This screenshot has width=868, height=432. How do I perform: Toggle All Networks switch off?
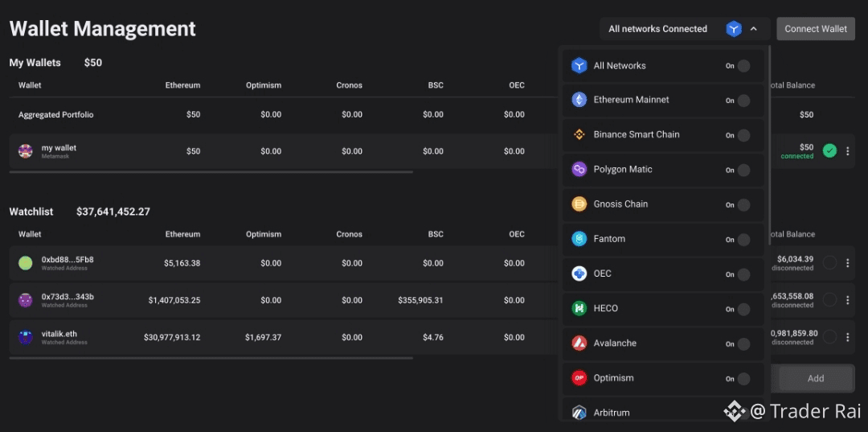[x=743, y=66]
